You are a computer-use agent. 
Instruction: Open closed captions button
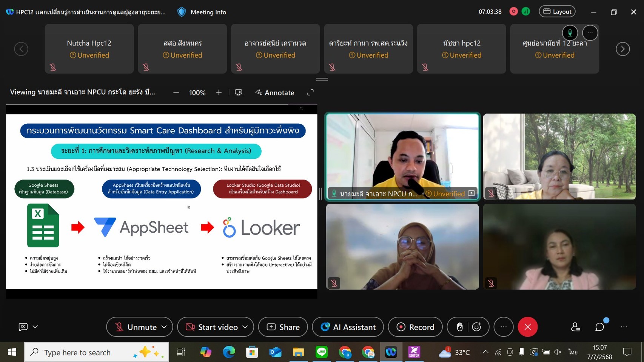[x=23, y=327]
